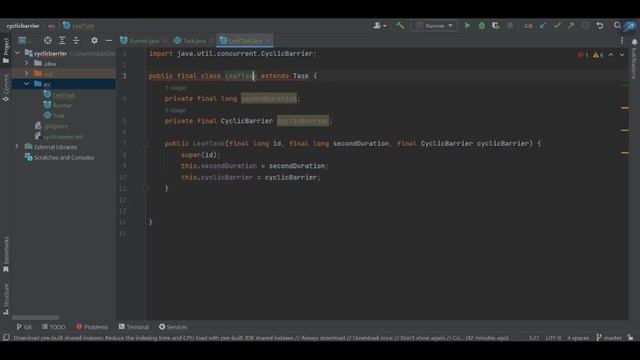Open the Terminal tool window tab
This screenshot has width=640, height=360.
(133, 327)
